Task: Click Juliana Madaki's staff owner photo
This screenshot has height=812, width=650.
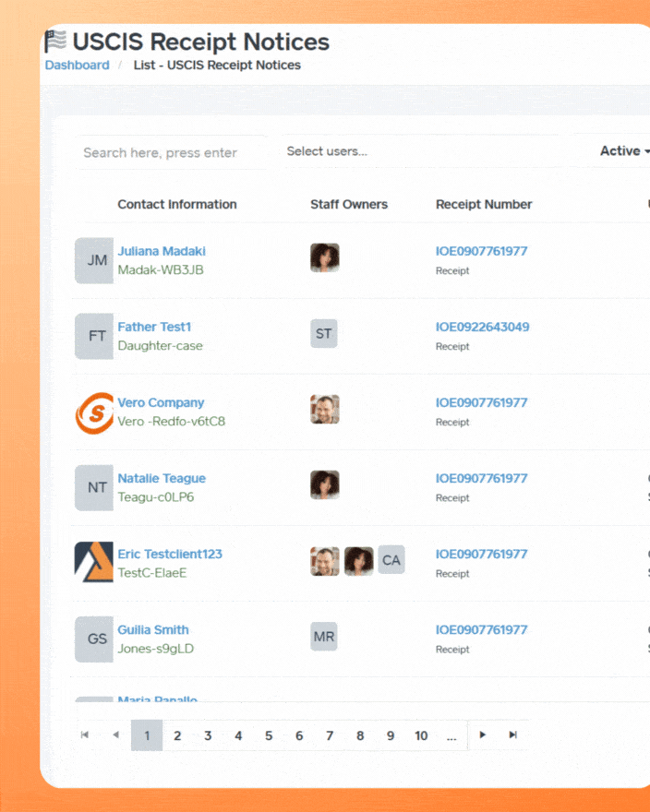Action: [x=324, y=257]
